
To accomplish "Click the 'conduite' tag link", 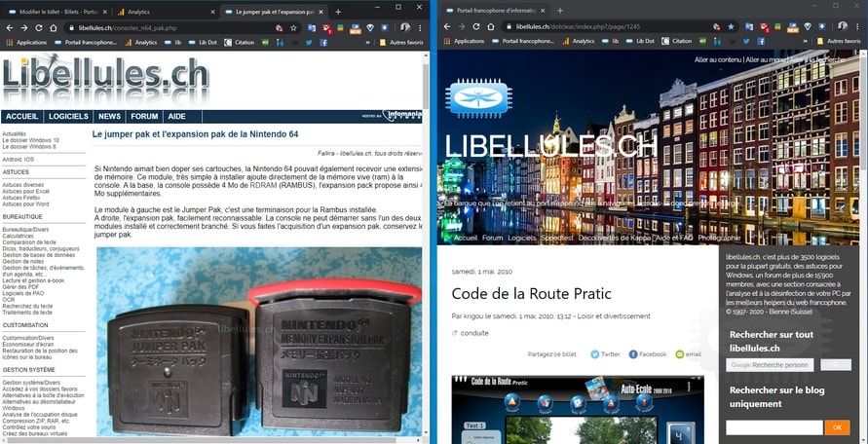I will [x=474, y=333].
